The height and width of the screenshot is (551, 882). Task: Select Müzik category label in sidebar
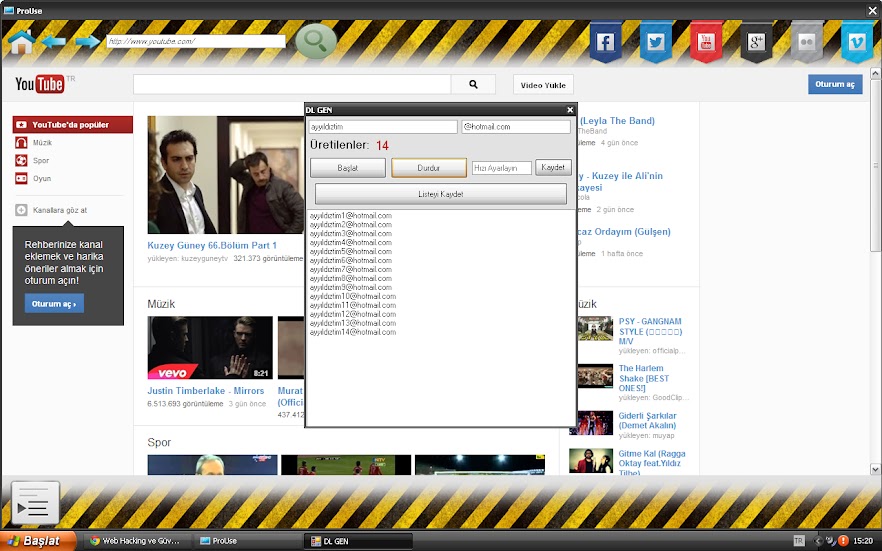pos(42,143)
